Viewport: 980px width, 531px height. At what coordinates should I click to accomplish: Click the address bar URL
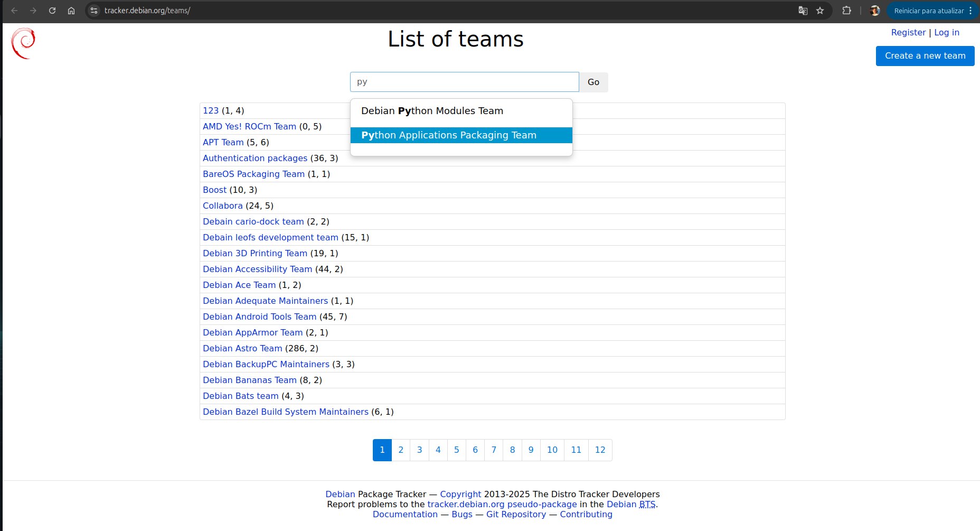[147, 11]
